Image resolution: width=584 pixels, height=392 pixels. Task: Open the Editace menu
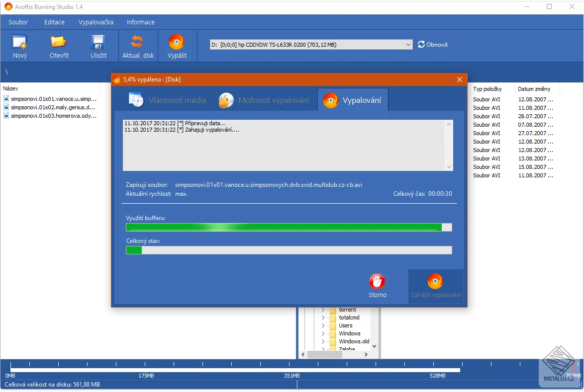54,22
